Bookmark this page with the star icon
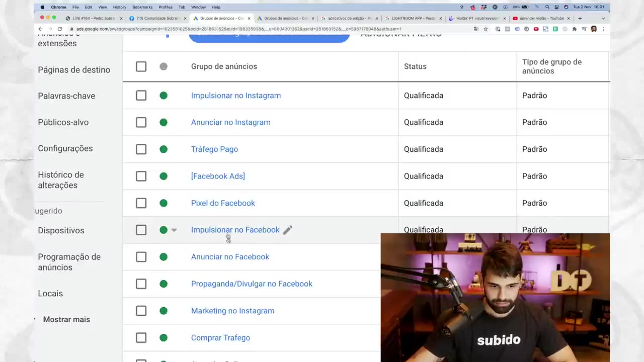Image resolution: width=644 pixels, height=362 pixels. (486, 29)
